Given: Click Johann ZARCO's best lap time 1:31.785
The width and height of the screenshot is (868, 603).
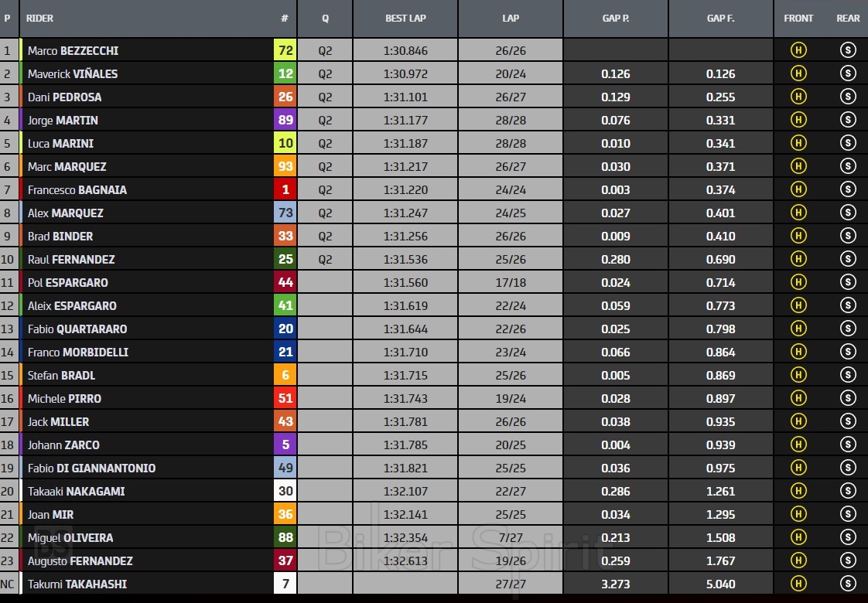Looking at the screenshot, I should click(x=405, y=445).
